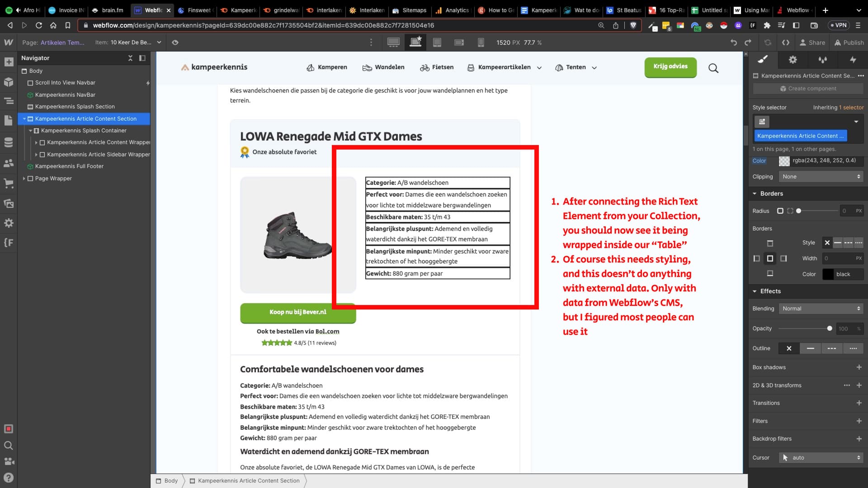Open the Item dropdown in top bar

click(x=128, y=42)
